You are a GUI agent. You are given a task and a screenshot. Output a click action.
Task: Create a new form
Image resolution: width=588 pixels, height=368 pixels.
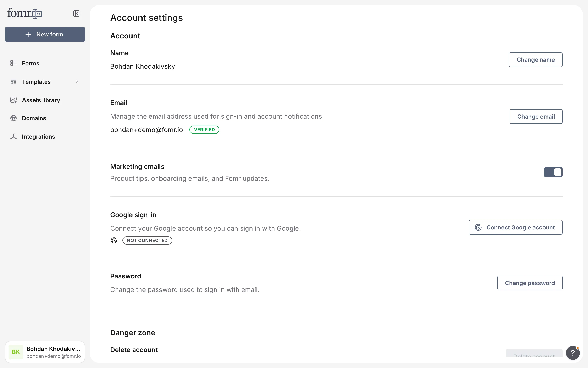coord(45,34)
